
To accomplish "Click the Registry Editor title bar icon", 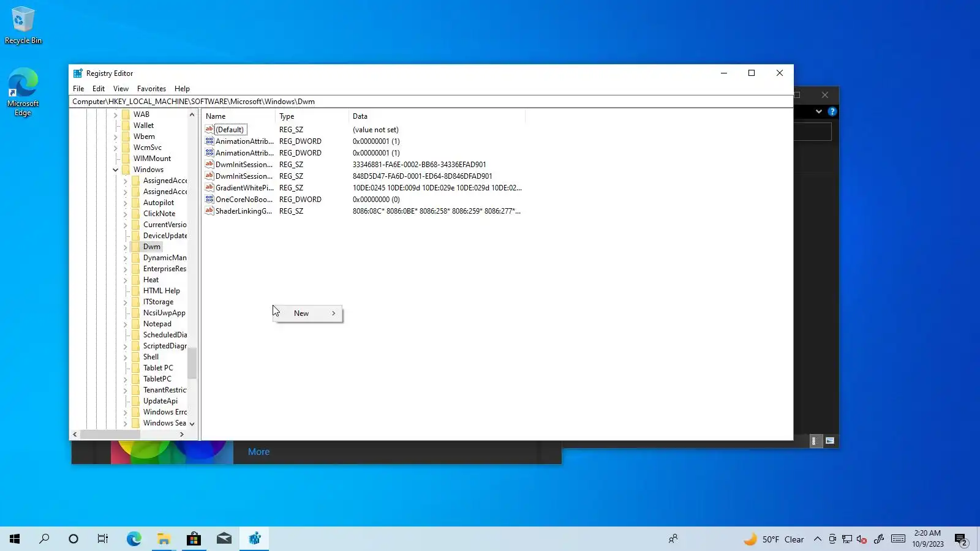I will [x=78, y=73].
